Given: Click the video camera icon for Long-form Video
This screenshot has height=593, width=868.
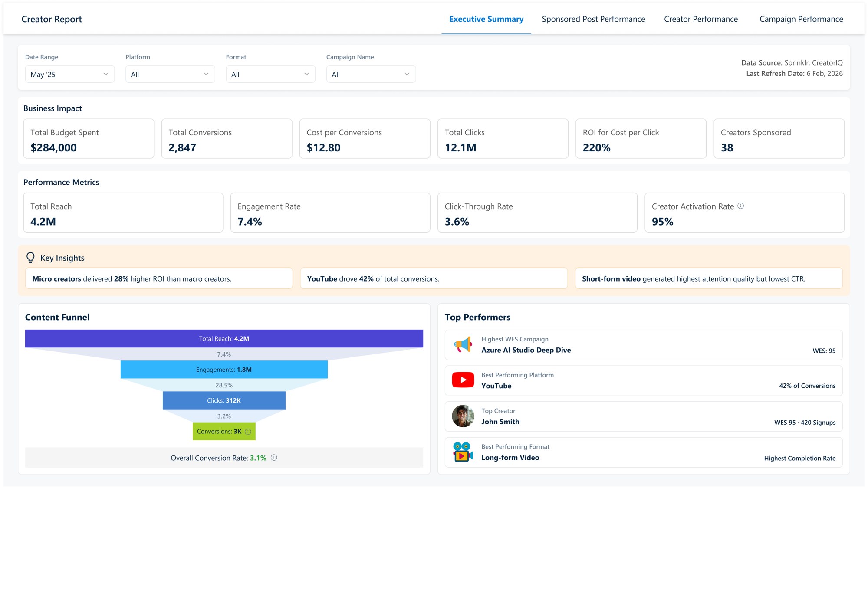Looking at the screenshot, I should (463, 452).
